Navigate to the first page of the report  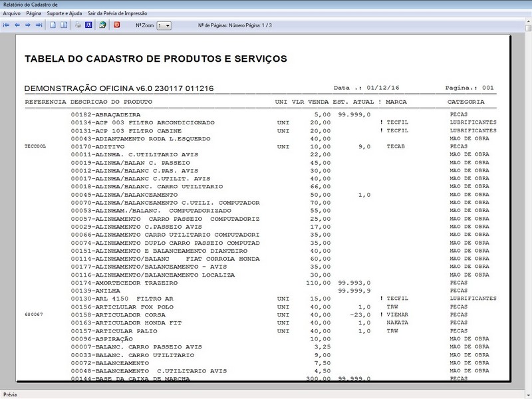(x=6, y=26)
